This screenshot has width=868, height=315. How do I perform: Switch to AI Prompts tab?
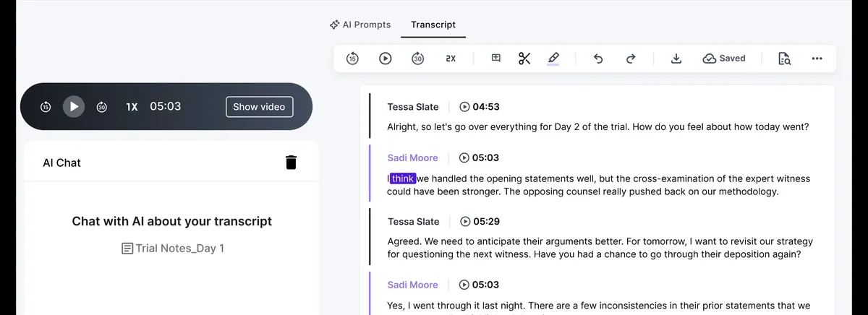click(359, 25)
